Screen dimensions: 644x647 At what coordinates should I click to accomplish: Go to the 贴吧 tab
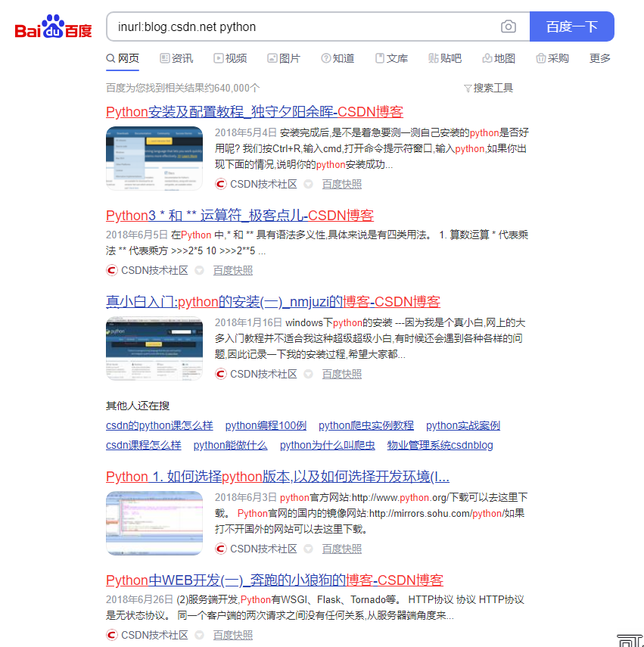(445, 58)
